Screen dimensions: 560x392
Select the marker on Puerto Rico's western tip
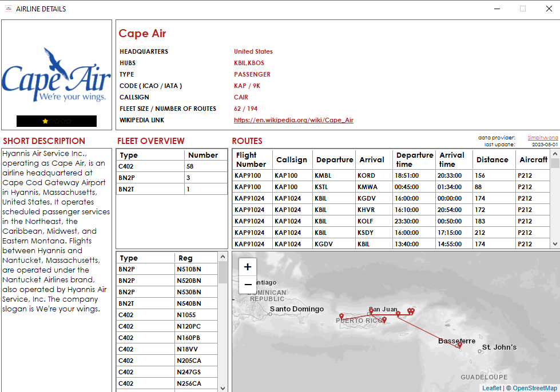tap(341, 317)
